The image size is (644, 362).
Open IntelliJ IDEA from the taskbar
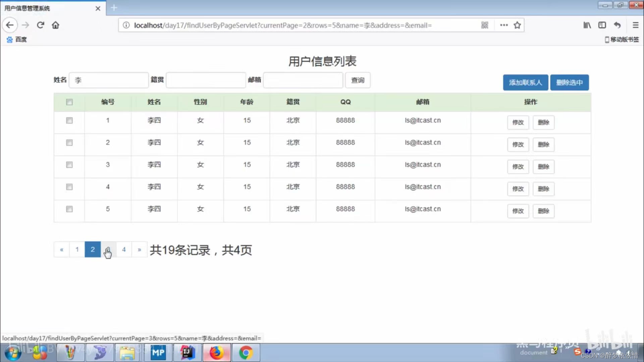pyautogui.click(x=187, y=353)
